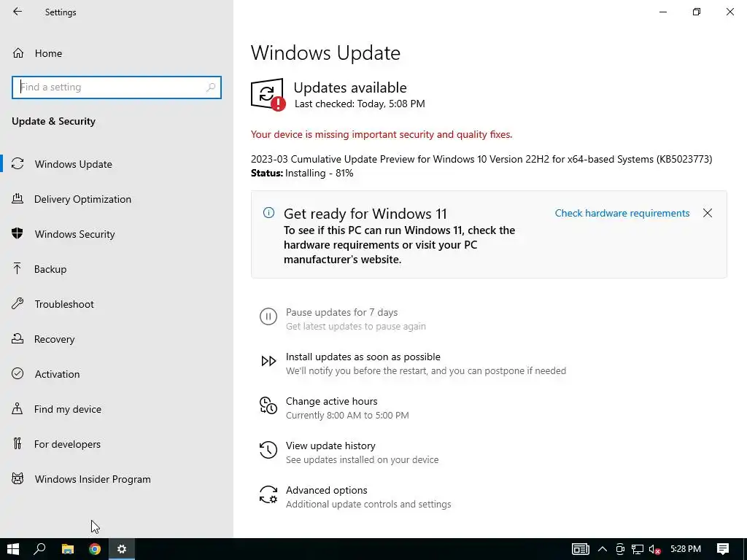Image resolution: width=747 pixels, height=560 pixels.
Task: Click the Status Installing 81% text
Action: (x=302, y=173)
